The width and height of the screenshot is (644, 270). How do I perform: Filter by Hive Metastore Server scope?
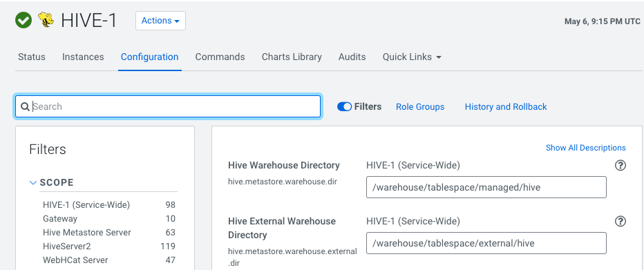[x=86, y=233]
